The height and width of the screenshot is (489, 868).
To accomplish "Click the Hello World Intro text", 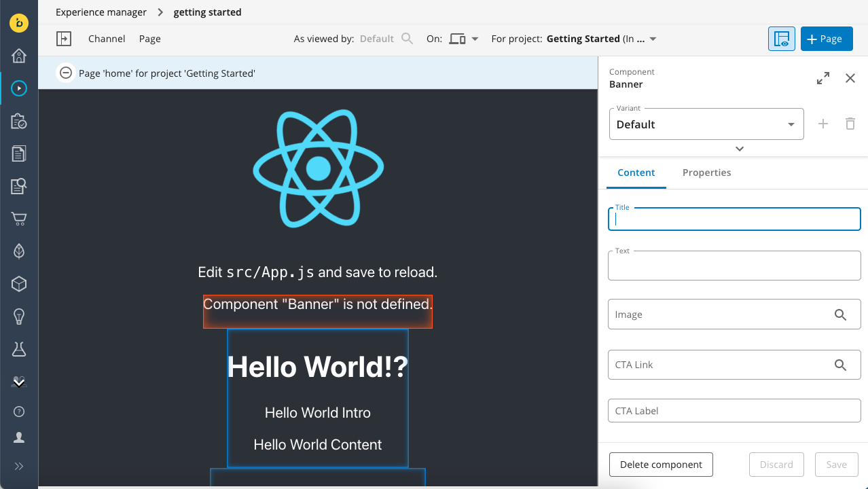I will coord(318,413).
